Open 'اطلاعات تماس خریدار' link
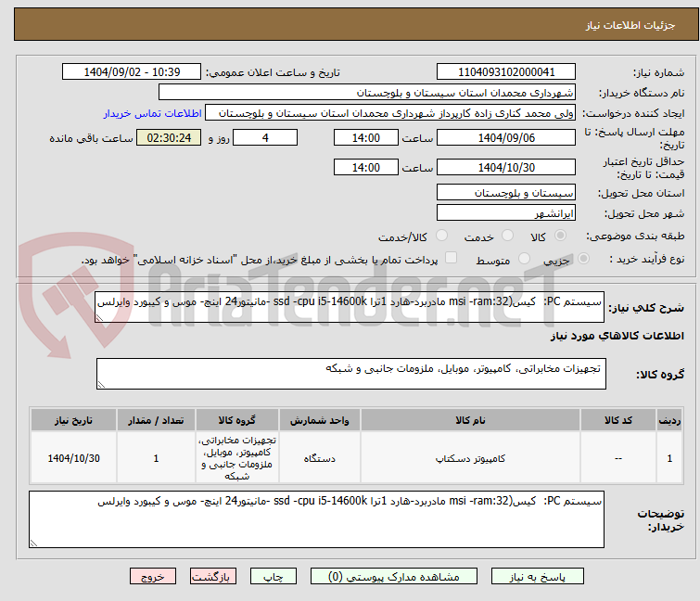 [x=153, y=113]
